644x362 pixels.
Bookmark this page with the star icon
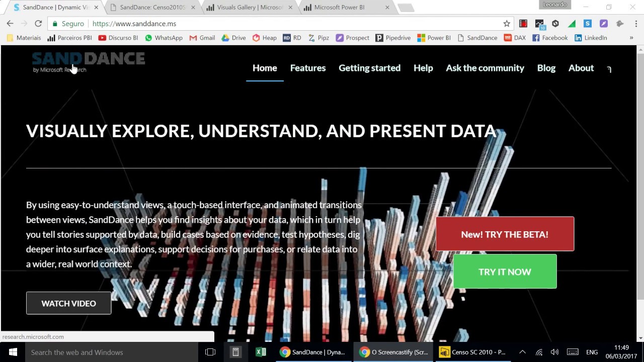(507, 24)
